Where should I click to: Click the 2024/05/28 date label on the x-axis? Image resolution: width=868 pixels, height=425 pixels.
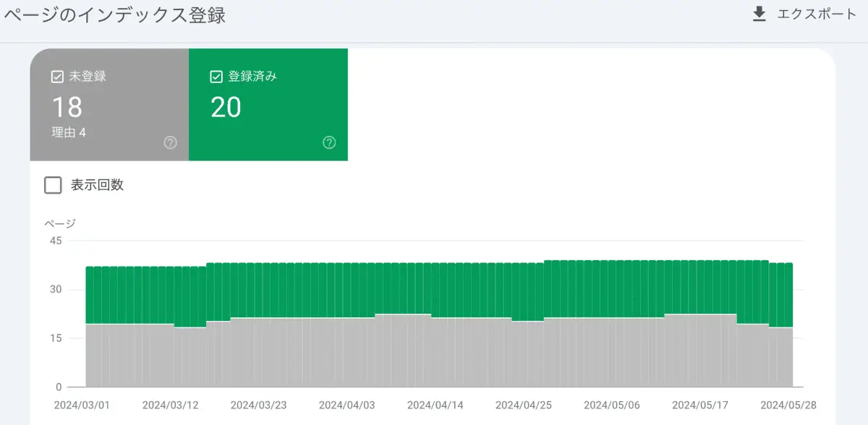(x=788, y=405)
